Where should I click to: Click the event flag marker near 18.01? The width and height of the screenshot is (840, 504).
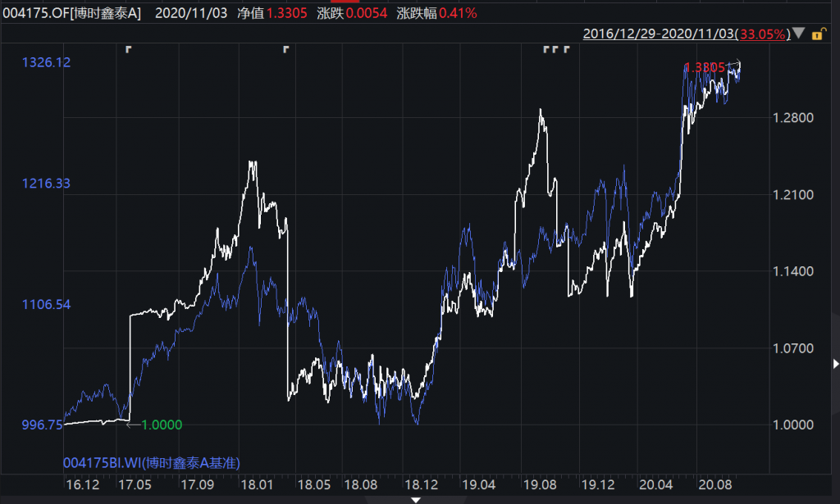pos(286,50)
